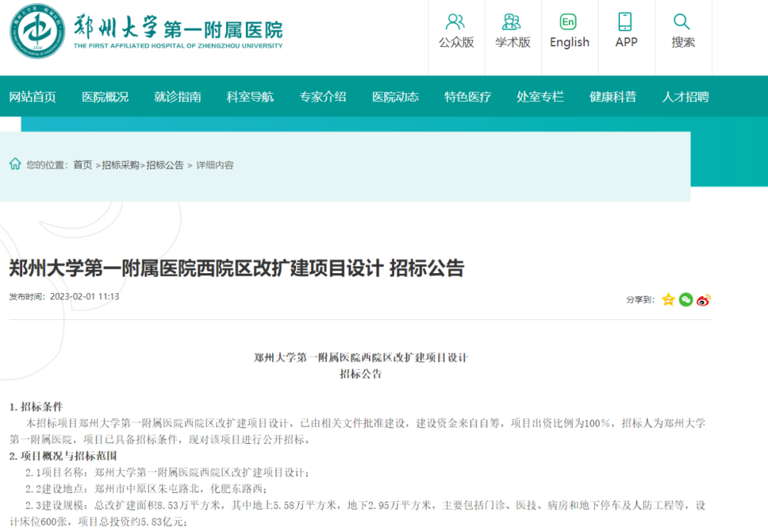Open the 公众版 public version icon
768x532 pixels.
pos(456,22)
